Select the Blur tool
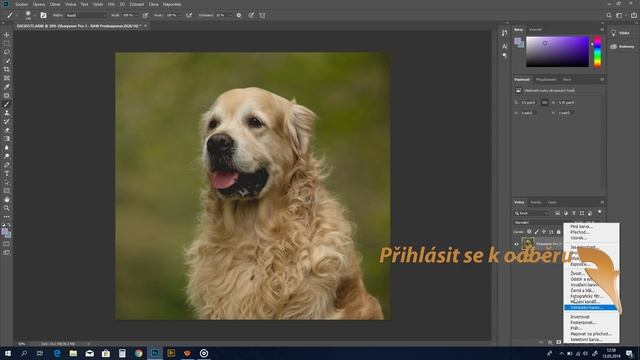 [x=7, y=147]
